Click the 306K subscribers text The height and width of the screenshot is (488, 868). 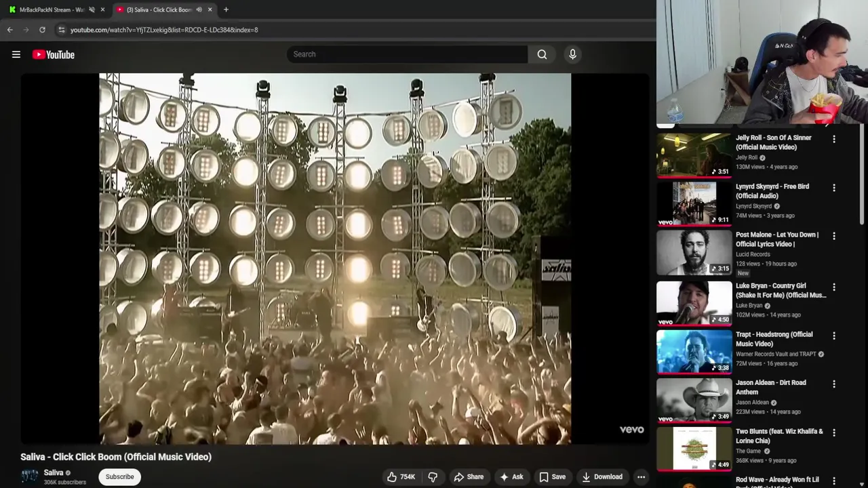click(65, 483)
